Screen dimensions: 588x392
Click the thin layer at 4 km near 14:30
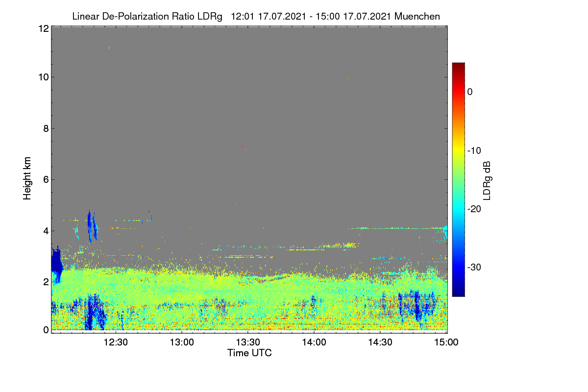point(397,228)
